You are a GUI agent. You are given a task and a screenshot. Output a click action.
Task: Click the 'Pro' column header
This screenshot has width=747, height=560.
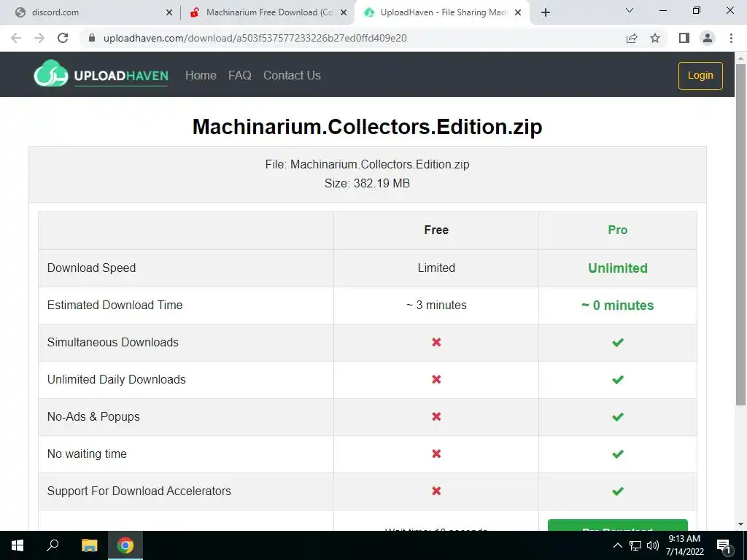click(x=618, y=230)
